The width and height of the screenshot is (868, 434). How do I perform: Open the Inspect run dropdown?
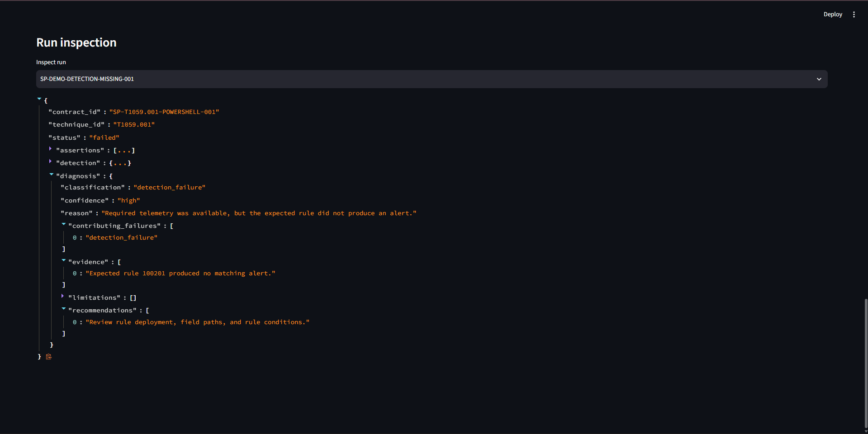click(432, 79)
